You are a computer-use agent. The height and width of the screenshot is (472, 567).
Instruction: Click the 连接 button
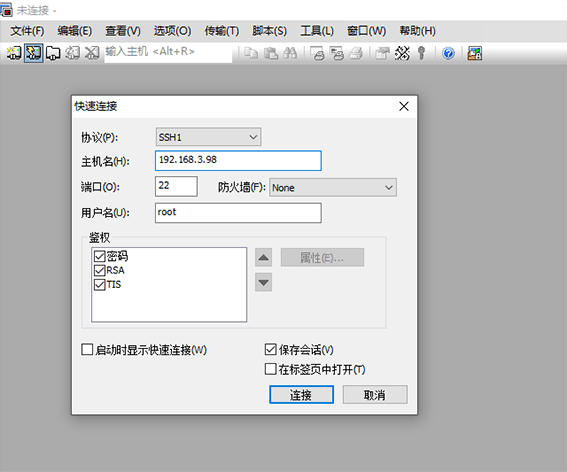point(301,395)
